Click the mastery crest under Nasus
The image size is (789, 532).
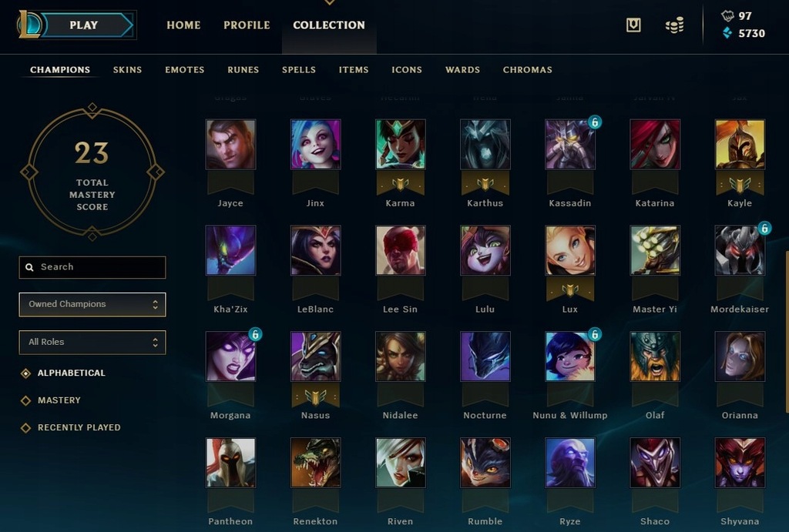point(315,396)
